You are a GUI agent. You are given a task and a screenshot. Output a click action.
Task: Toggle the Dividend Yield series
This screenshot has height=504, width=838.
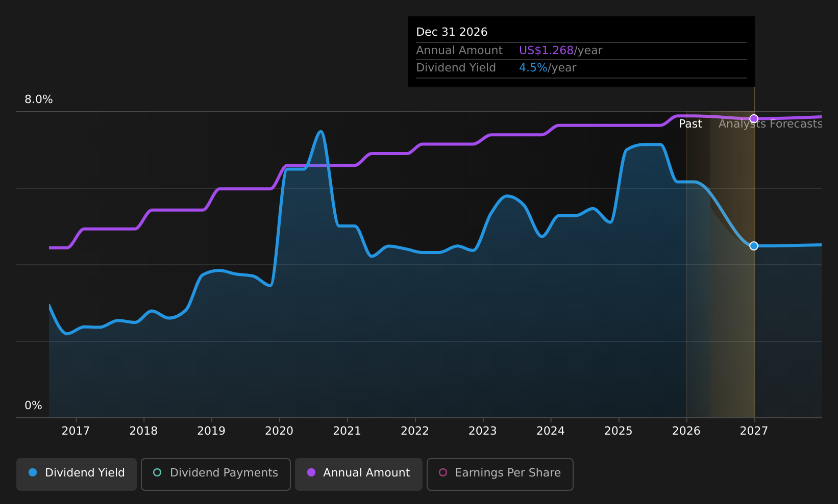[77, 474]
